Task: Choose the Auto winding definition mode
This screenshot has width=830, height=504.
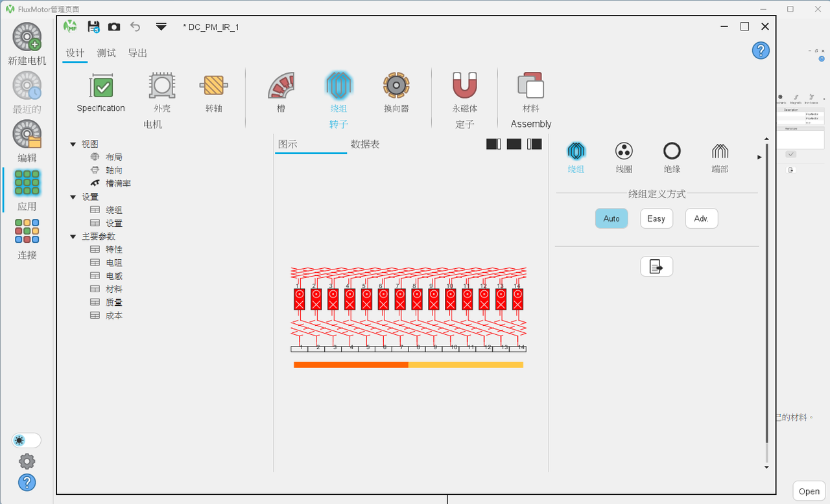Action: pos(611,218)
